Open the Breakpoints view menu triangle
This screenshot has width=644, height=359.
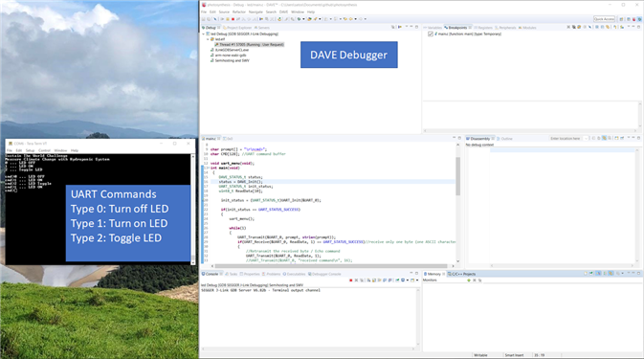coord(629,27)
